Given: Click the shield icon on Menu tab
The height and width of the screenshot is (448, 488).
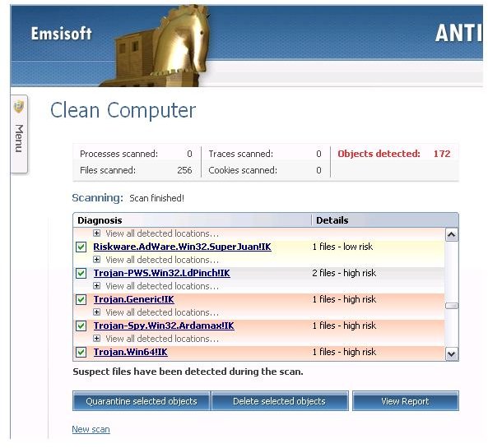Looking at the screenshot, I should [19, 106].
